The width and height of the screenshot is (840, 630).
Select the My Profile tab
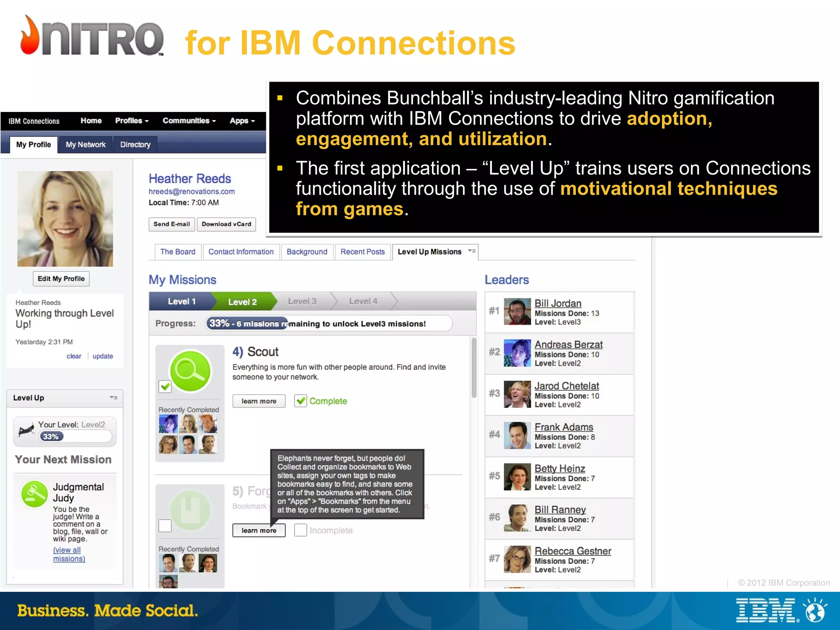click(x=34, y=145)
